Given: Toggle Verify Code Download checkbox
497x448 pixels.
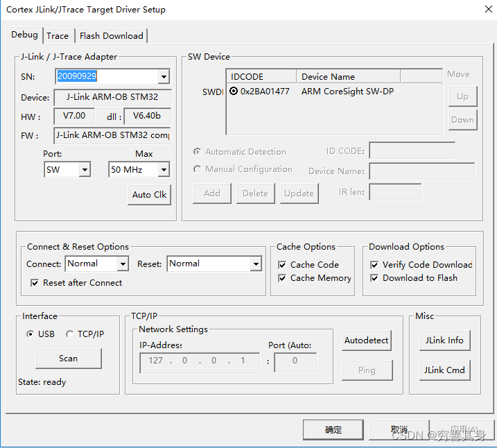Looking at the screenshot, I should pyautogui.click(x=374, y=265).
